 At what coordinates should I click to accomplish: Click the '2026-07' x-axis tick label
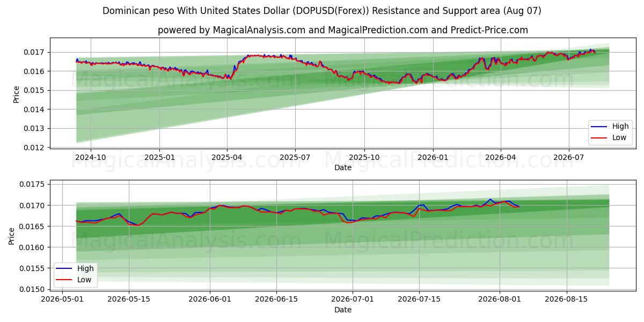pyautogui.click(x=569, y=157)
